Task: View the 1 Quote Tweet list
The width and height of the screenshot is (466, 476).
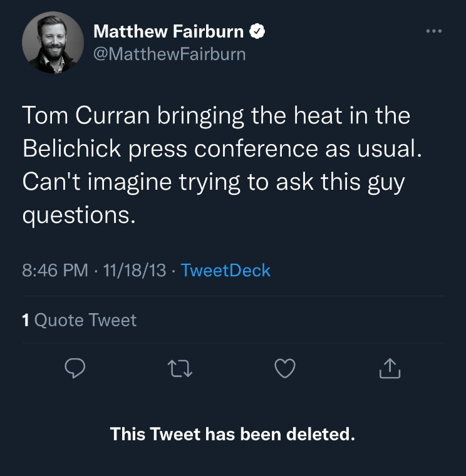Action: [79, 320]
